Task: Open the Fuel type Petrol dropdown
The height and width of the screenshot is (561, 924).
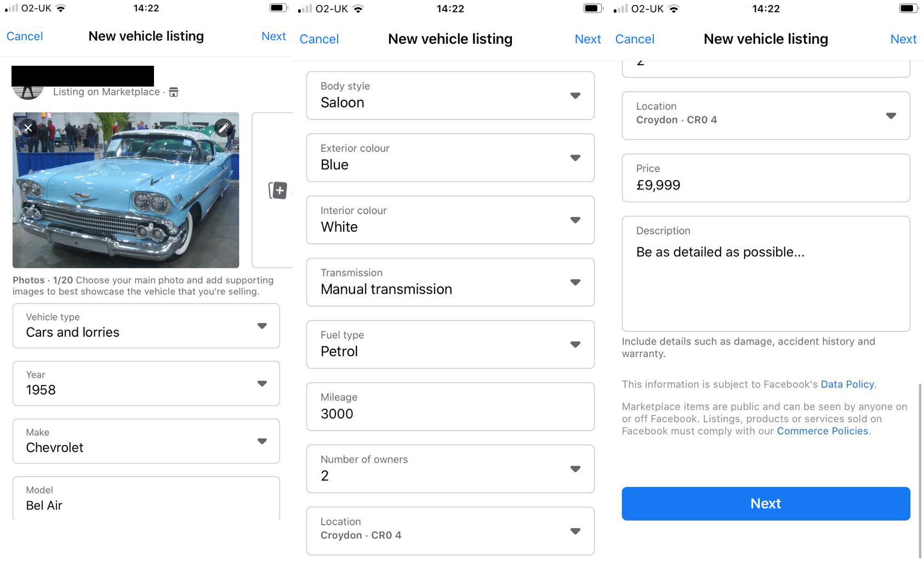Action: (450, 344)
